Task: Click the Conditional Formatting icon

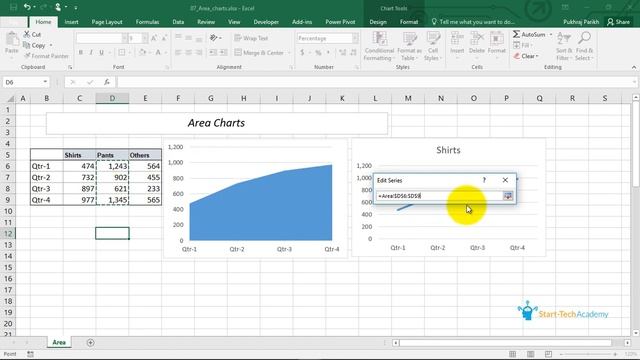Action: pyautogui.click(x=380, y=39)
